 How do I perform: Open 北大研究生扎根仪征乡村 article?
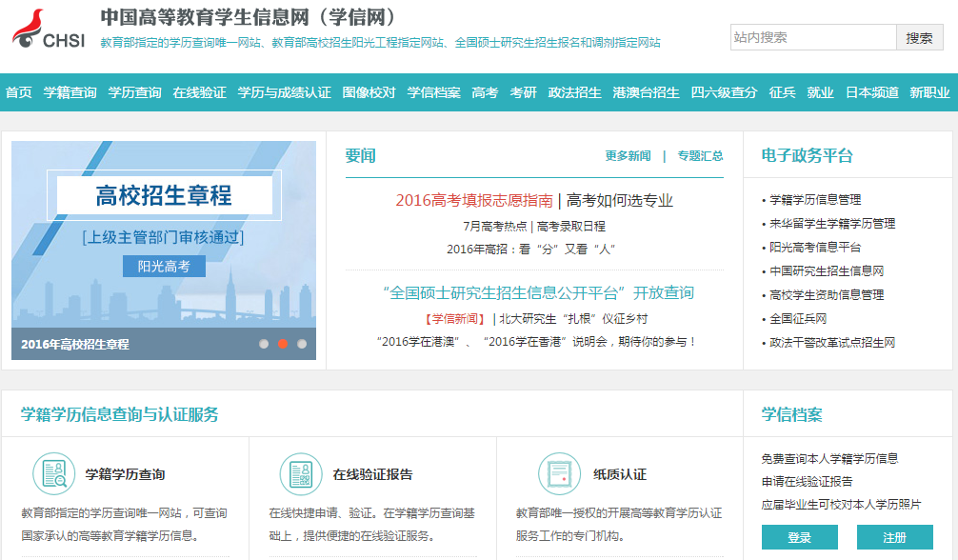click(x=573, y=318)
